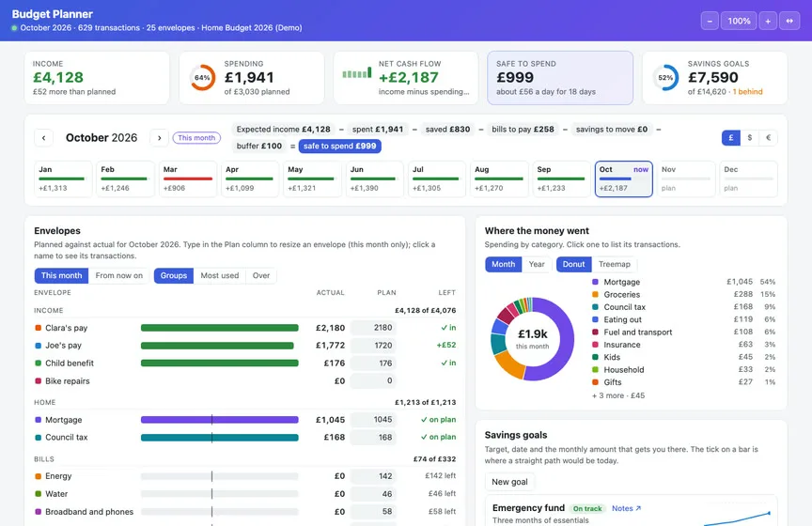Screen dimensions: 812x526
Task: Click the Energy envelope orange swatch
Action: click(38, 476)
